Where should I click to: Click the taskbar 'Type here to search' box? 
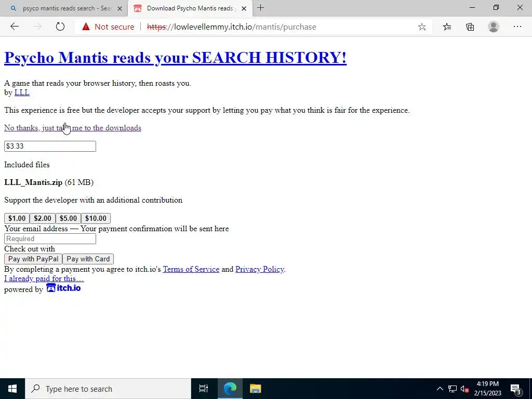click(x=108, y=389)
